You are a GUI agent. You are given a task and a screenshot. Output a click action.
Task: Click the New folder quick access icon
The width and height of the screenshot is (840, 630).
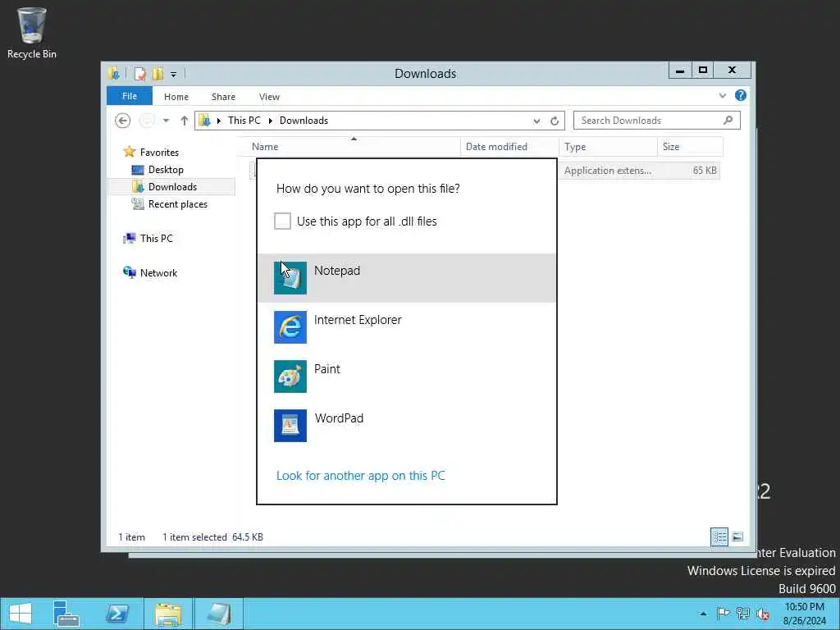[157, 74]
